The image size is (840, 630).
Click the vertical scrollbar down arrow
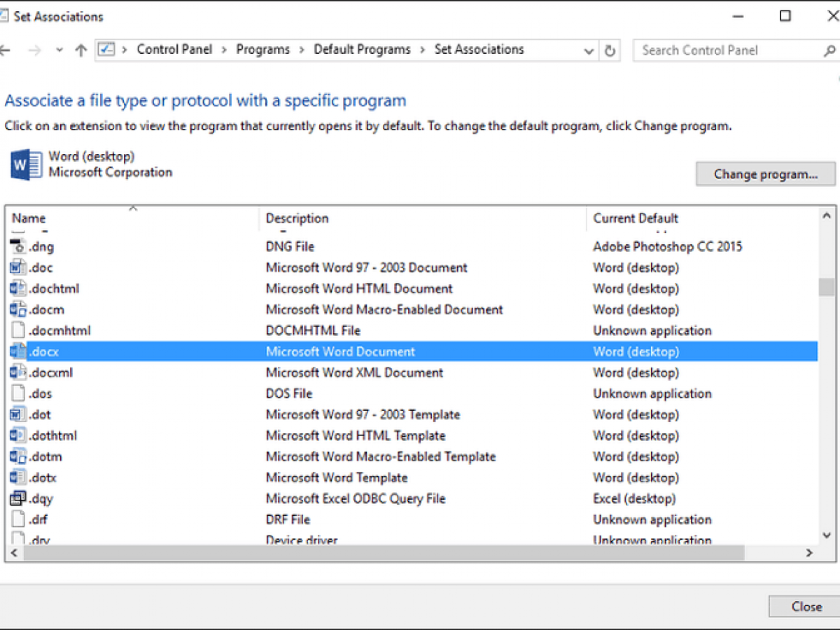[x=827, y=535]
